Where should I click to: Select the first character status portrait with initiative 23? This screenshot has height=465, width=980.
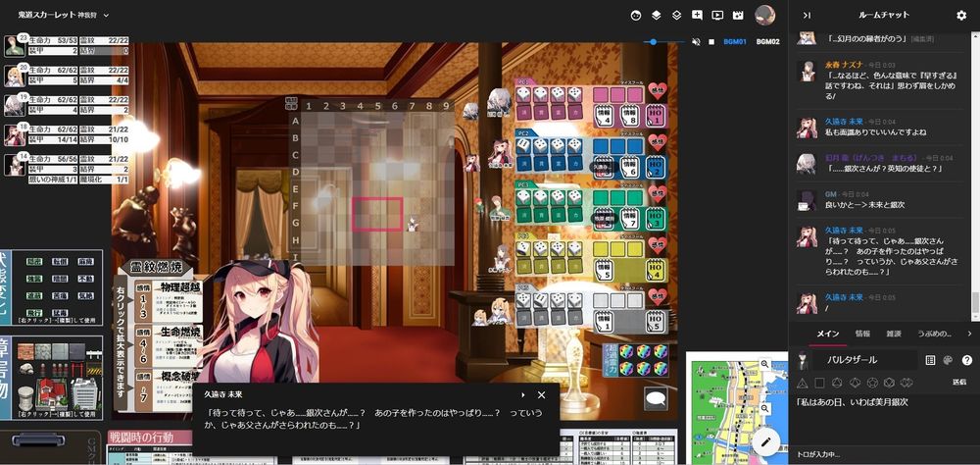14,46
